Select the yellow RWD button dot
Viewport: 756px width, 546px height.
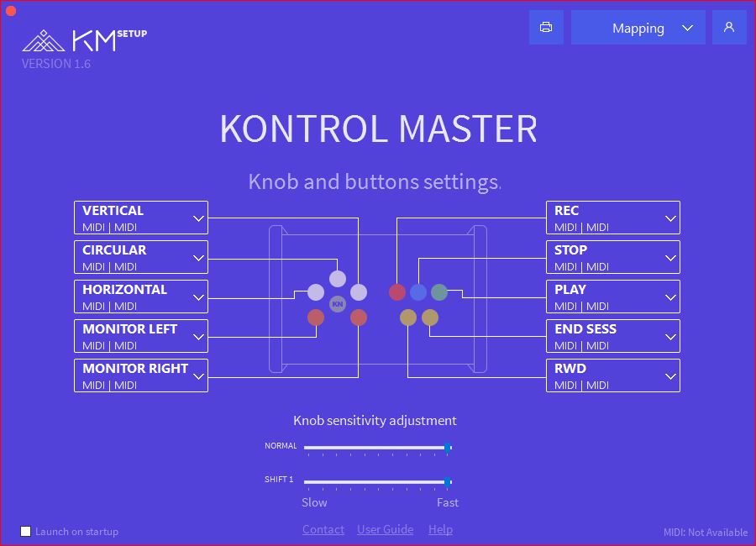[408, 318]
